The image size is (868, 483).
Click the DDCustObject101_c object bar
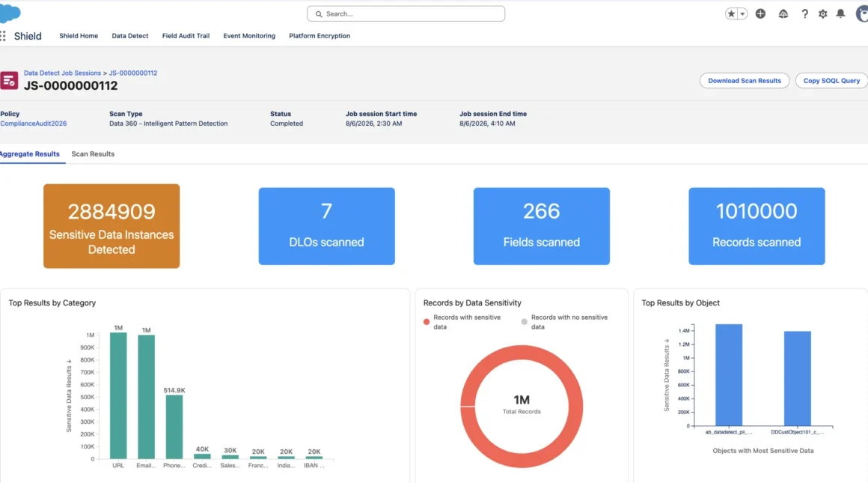(x=798, y=378)
